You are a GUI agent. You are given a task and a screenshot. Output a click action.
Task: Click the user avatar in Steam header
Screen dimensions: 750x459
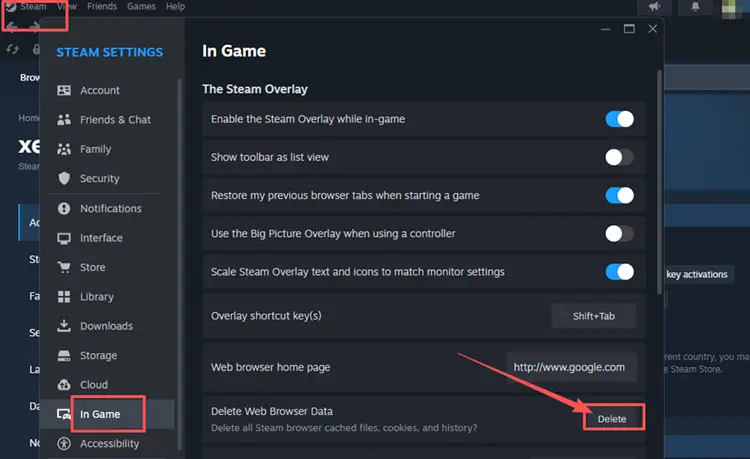pyautogui.click(x=728, y=8)
